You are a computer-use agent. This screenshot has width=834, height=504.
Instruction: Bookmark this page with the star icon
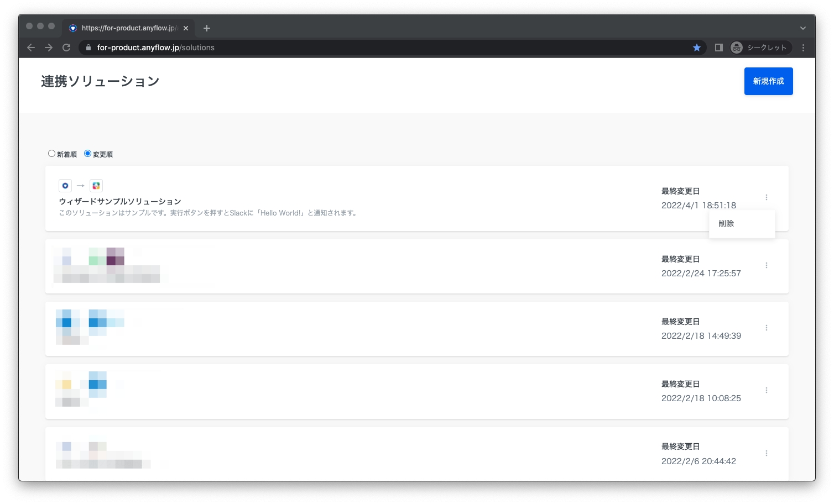pyautogui.click(x=697, y=48)
